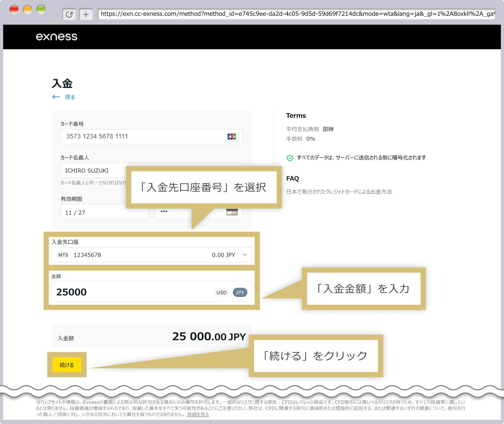Expand the 入金先口座 account dropdown chevron
This screenshot has width=504, height=424.
(x=245, y=255)
